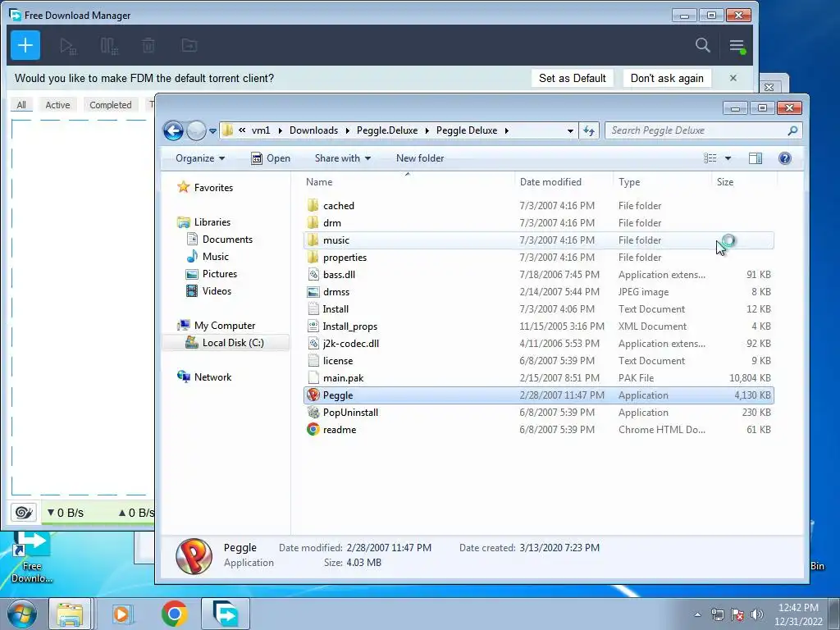Click Set as Default button
This screenshot has height=630, width=840.
[x=572, y=78]
